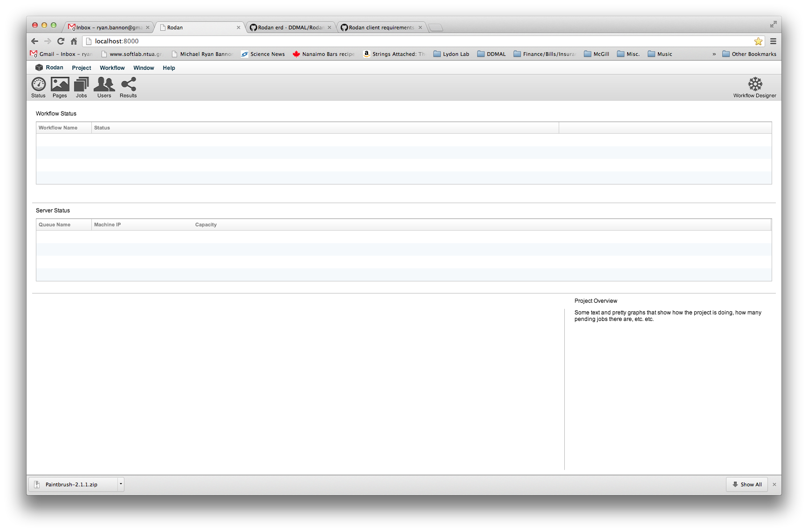
Task: Open the Paintbrush-2.1.1.zip download
Action: pyautogui.click(x=73, y=484)
